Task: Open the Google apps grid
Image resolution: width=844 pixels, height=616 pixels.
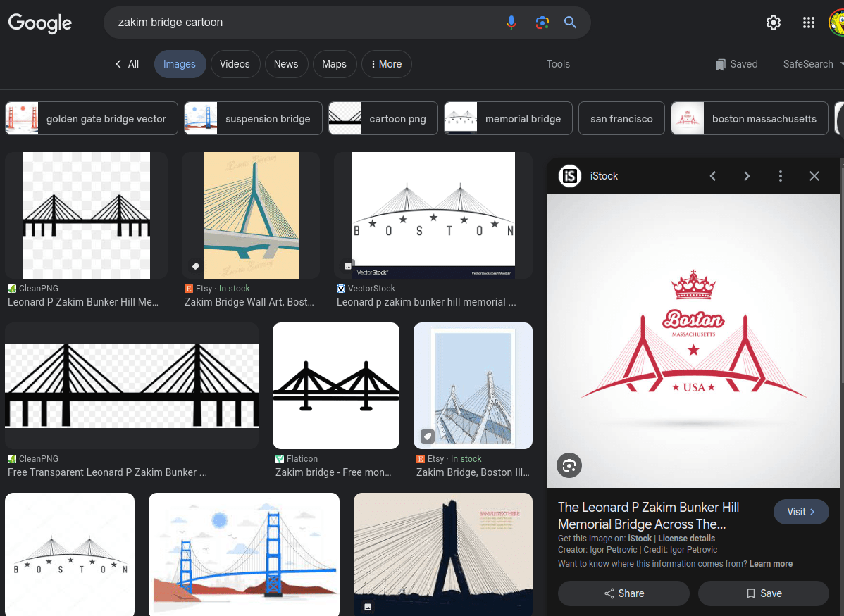Action: tap(809, 23)
